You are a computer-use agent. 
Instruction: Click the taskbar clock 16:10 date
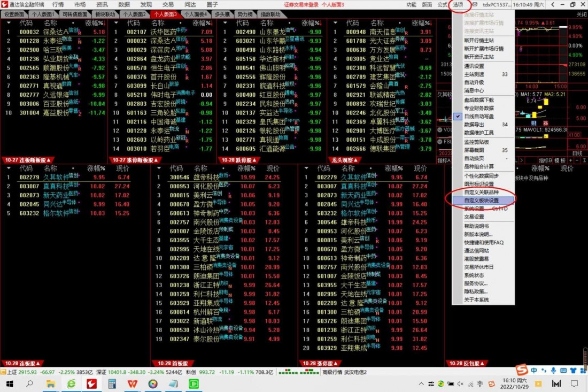[514, 384]
